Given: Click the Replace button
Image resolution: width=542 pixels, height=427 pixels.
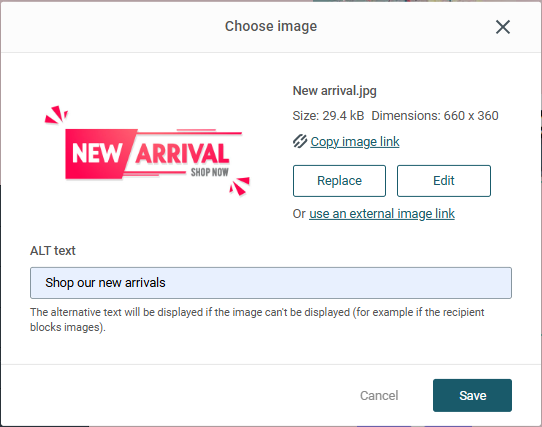Looking at the screenshot, I should (339, 181).
